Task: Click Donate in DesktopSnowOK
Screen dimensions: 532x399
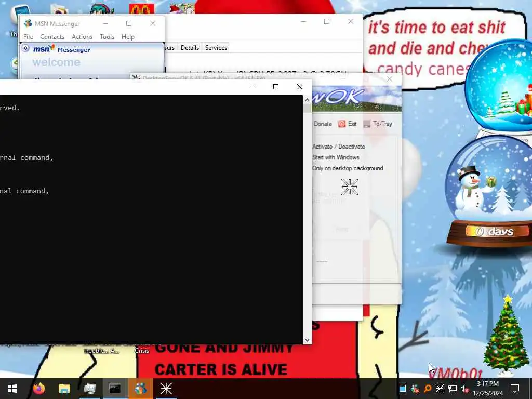Action: 323,124
